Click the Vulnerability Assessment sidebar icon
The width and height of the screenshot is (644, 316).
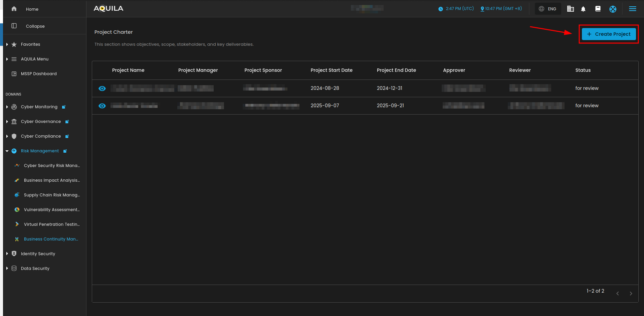17,210
